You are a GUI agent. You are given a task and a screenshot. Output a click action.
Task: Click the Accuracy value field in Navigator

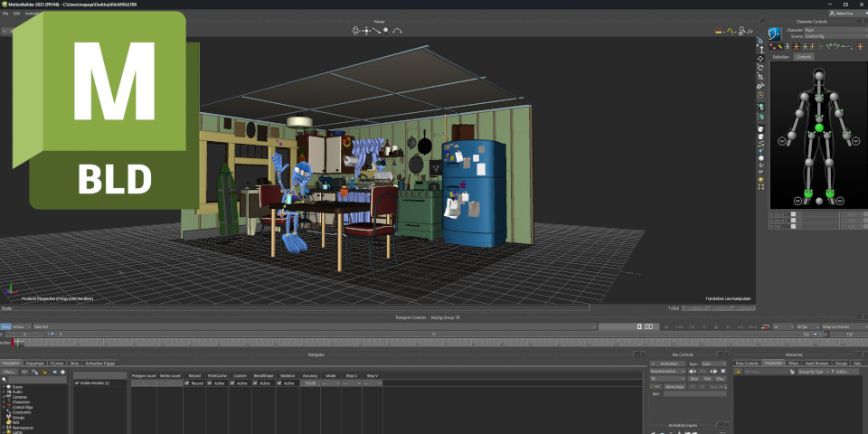click(310, 383)
